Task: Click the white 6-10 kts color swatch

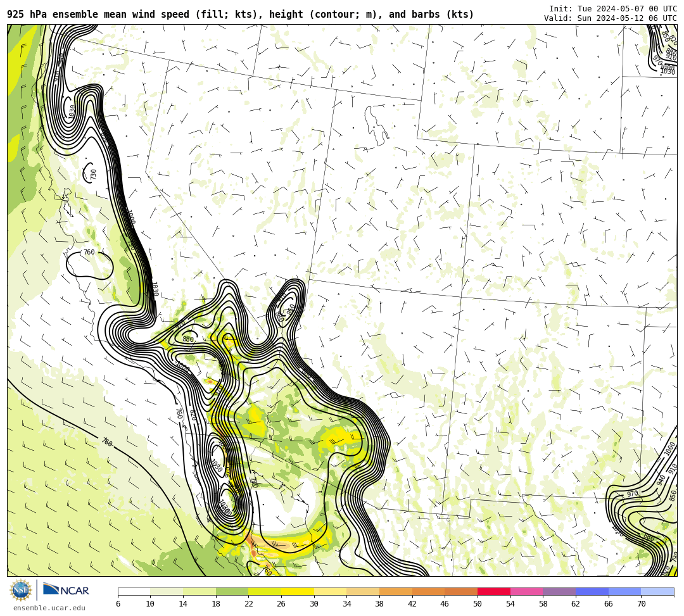Action: [x=134, y=591]
